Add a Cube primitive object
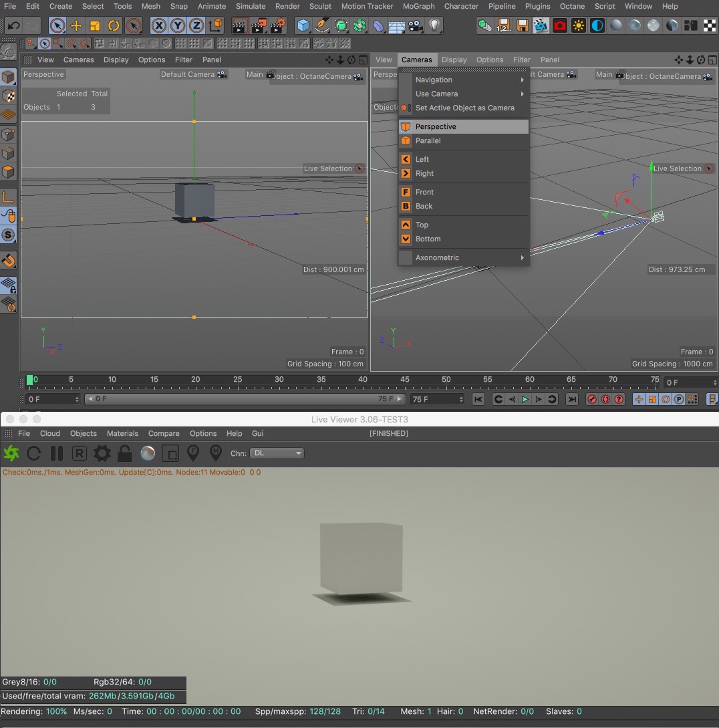 (303, 25)
